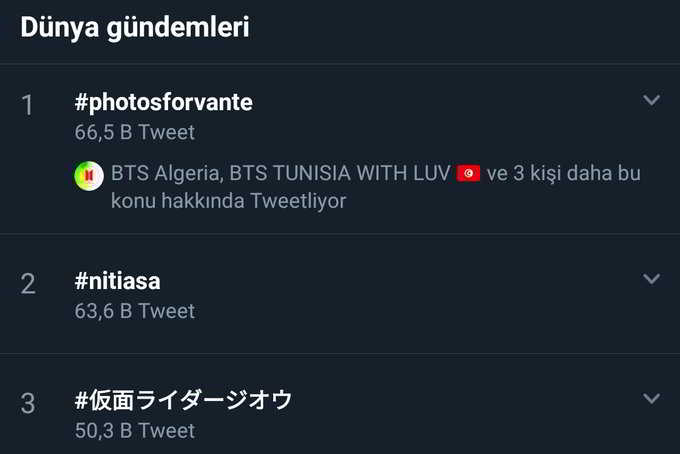Click the 50,3 B Tweet count
The image size is (680, 454).
tap(134, 430)
